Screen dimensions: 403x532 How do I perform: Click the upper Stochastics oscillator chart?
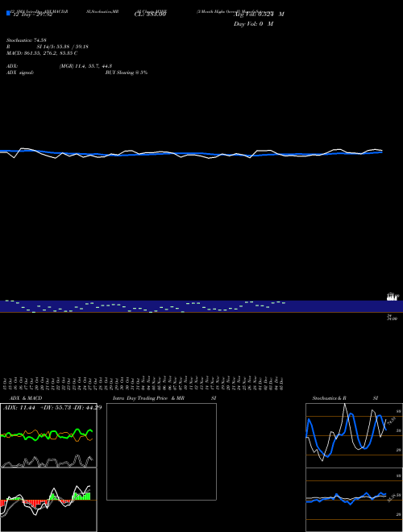[x=354, y=435]
